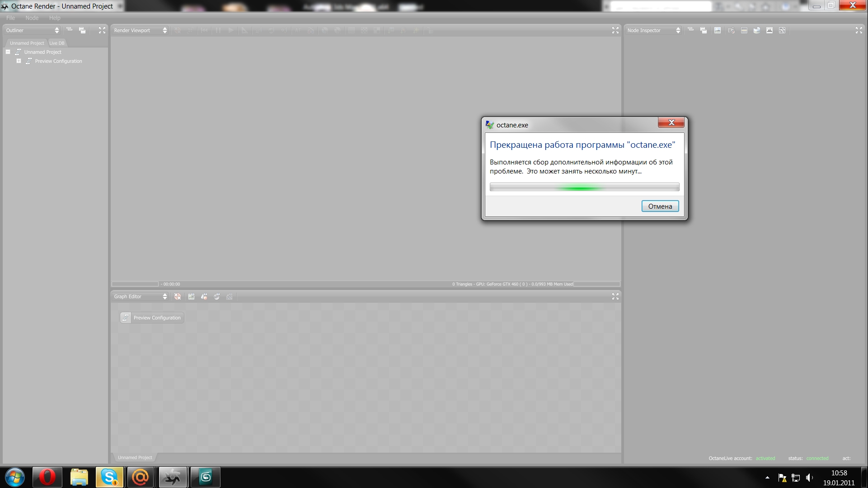Viewport: 868px width, 488px height.
Task: Open Skype from the taskbar
Action: (109, 477)
